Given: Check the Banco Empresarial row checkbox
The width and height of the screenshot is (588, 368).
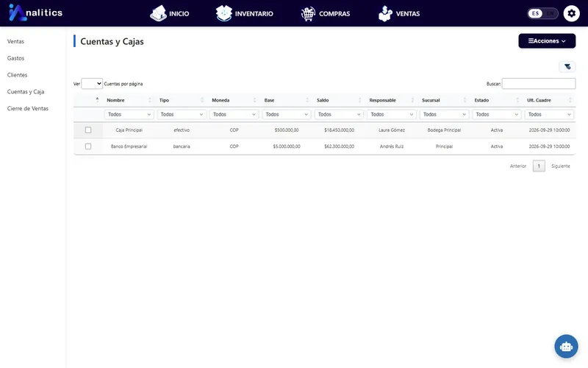Looking at the screenshot, I should (x=88, y=146).
